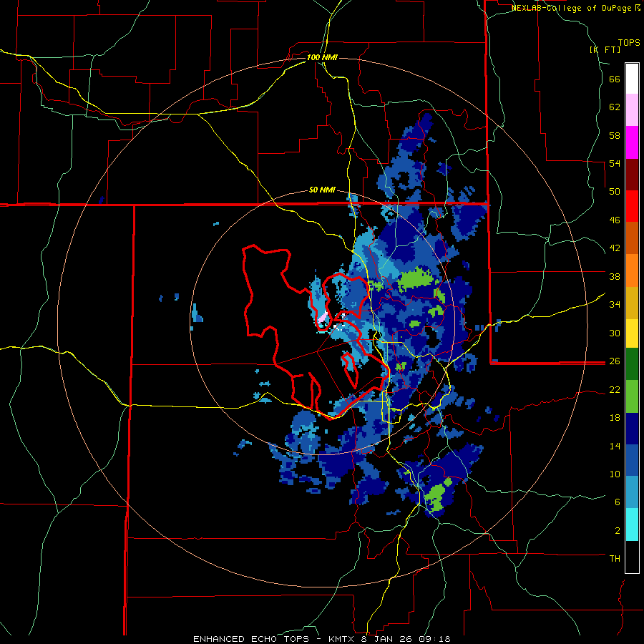Click the legend value "58"
The width and height of the screenshot is (644, 644).
[615, 135]
